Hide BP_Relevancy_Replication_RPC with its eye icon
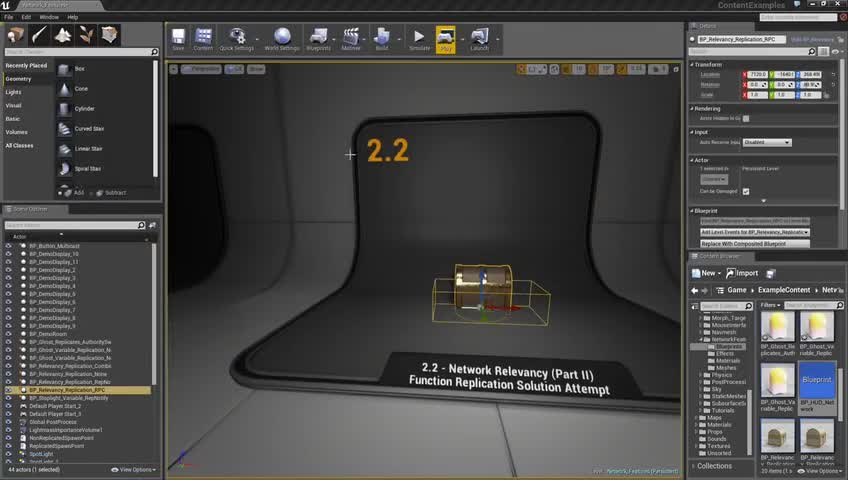The image size is (848, 480). [8, 390]
